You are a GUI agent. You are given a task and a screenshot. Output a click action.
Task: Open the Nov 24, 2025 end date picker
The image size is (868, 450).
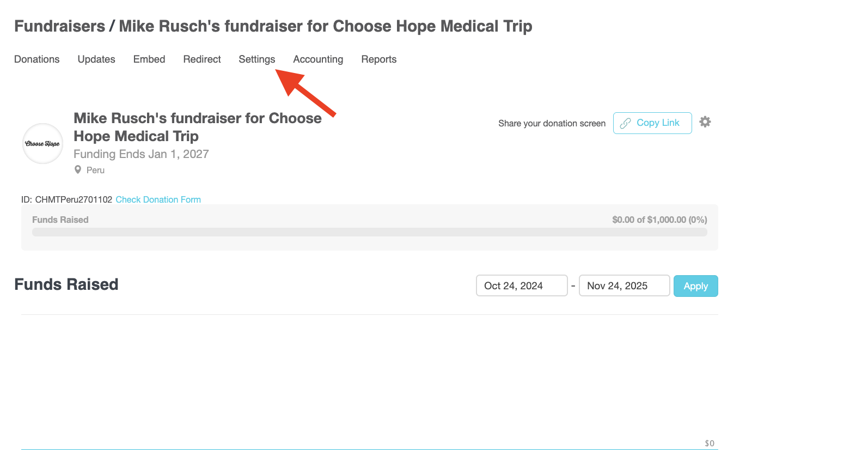coord(624,286)
